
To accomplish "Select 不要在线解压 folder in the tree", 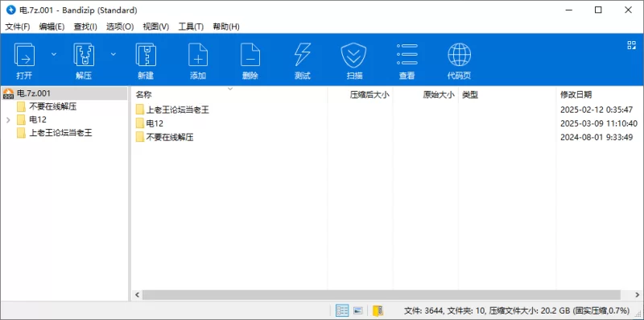I will (52, 107).
